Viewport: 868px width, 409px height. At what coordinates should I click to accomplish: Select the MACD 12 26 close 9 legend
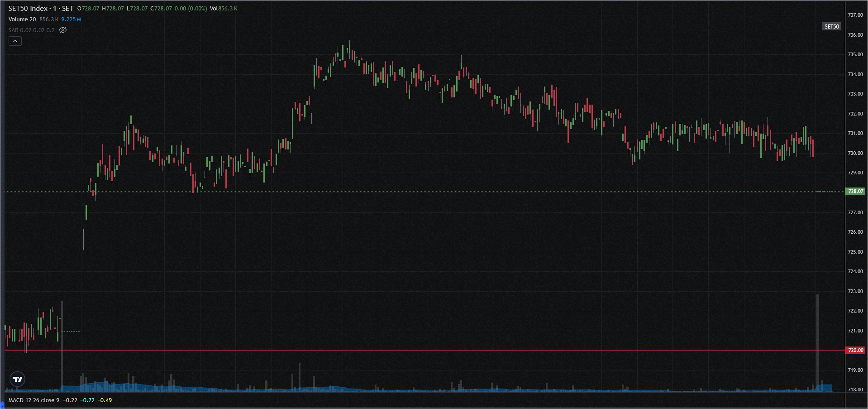point(34,400)
